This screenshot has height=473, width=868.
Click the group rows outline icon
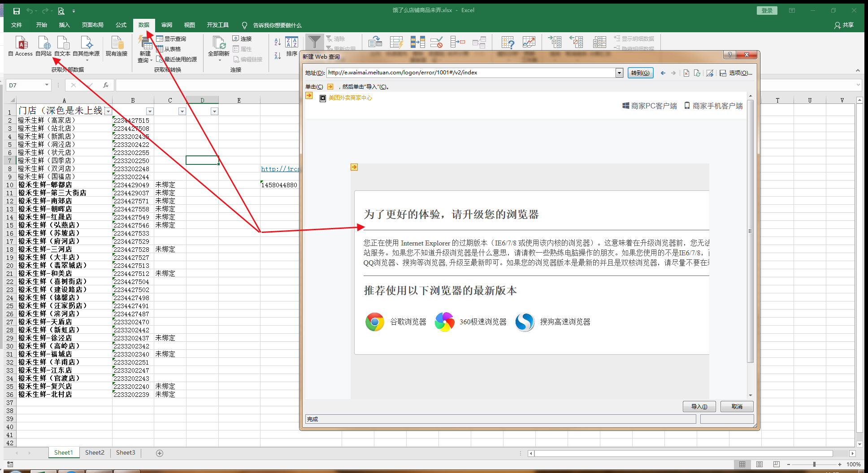pyautogui.click(x=555, y=42)
